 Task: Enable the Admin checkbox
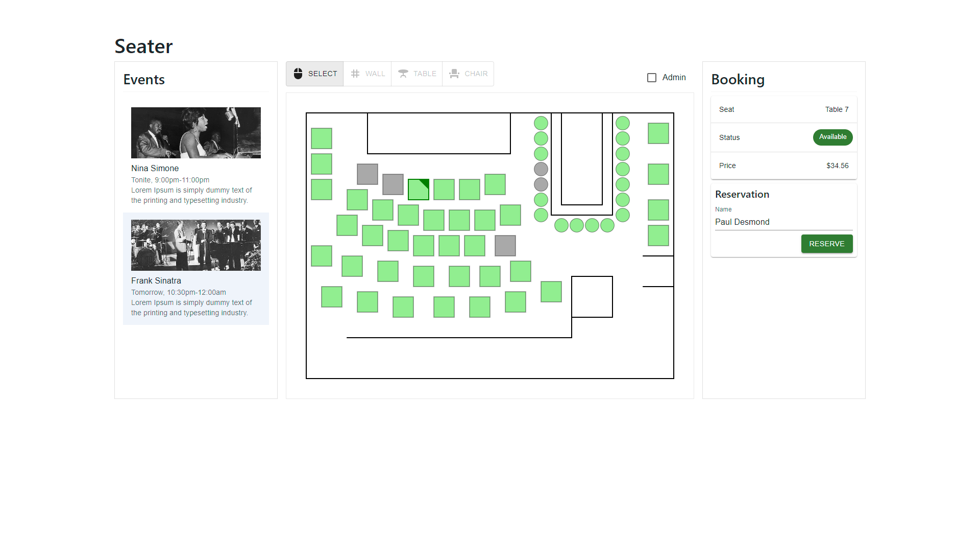click(652, 78)
